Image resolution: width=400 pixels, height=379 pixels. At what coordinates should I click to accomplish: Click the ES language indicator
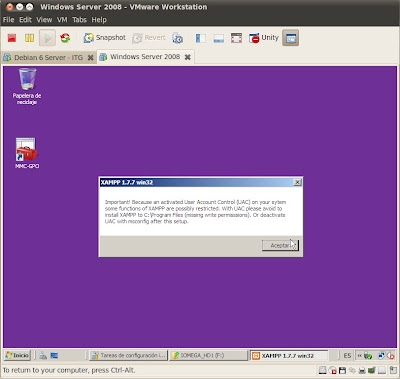pos(347,356)
